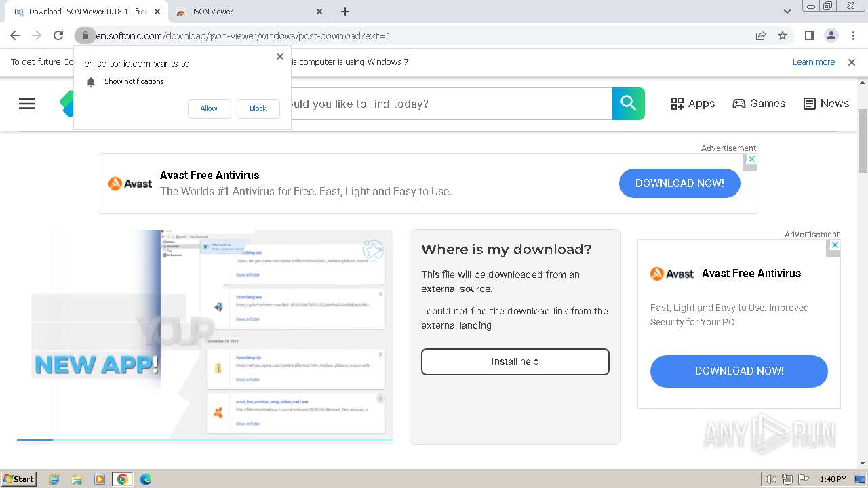Open the file explorer taskbar icon
This screenshot has width=868, height=488.
click(77, 479)
